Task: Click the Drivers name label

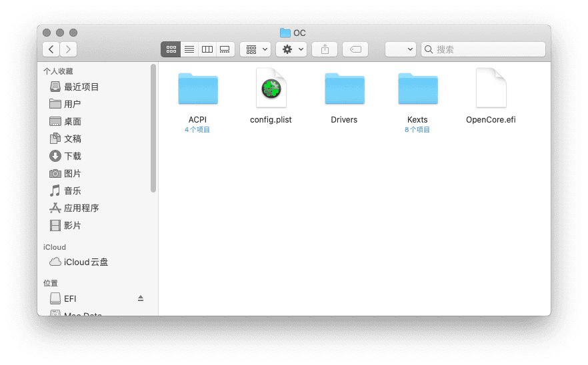Action: point(344,119)
